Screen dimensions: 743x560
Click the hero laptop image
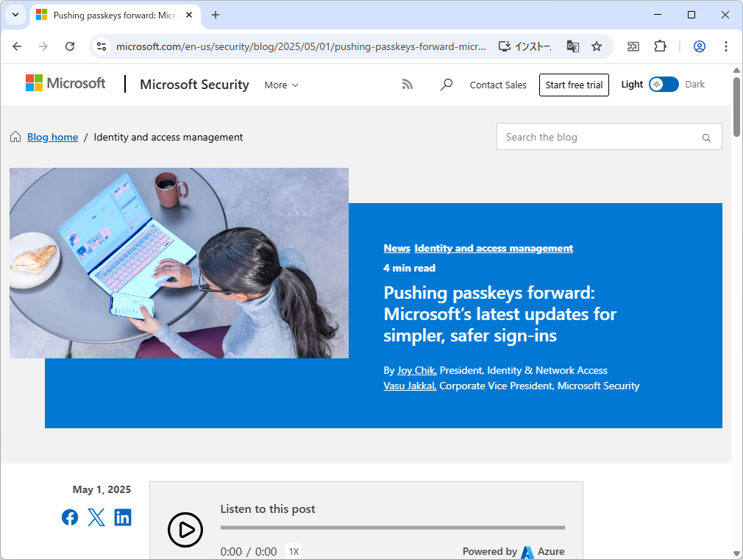coord(179,263)
